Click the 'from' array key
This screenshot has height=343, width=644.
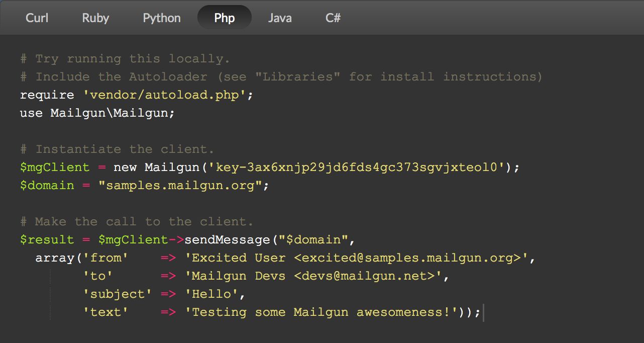tap(105, 258)
